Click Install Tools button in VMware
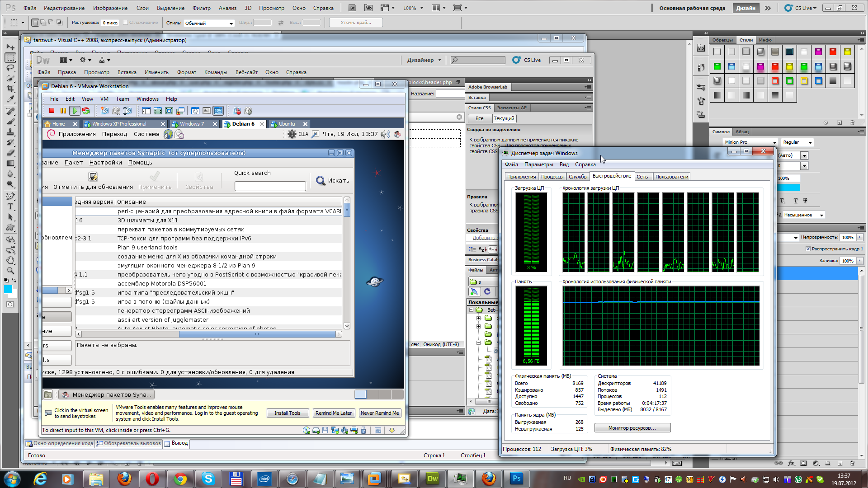 (287, 413)
